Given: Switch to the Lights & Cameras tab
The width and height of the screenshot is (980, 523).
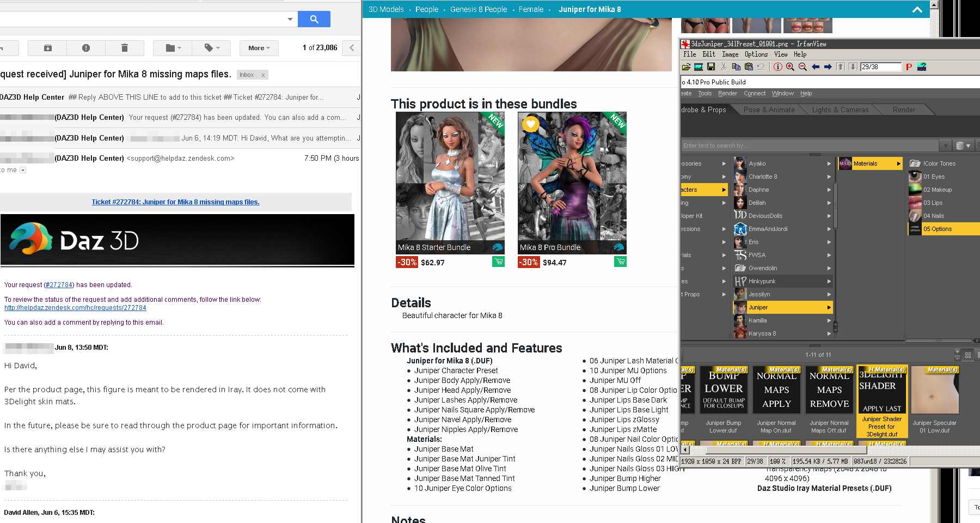Looking at the screenshot, I should tap(841, 110).
